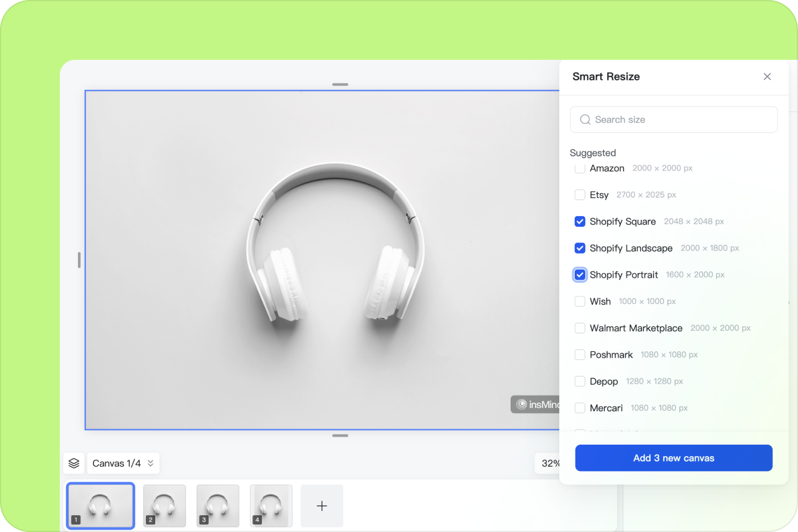This screenshot has height=532, width=798.
Task: Click the Shopify Landscape label text
Action: 631,248
